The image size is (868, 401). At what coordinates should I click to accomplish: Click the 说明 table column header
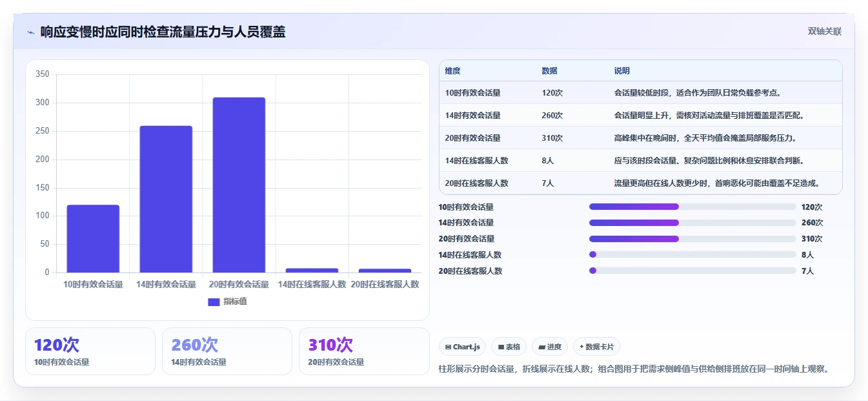(x=622, y=71)
